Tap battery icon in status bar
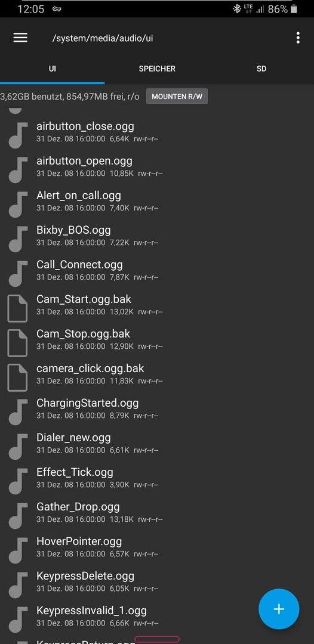 click(x=294, y=9)
